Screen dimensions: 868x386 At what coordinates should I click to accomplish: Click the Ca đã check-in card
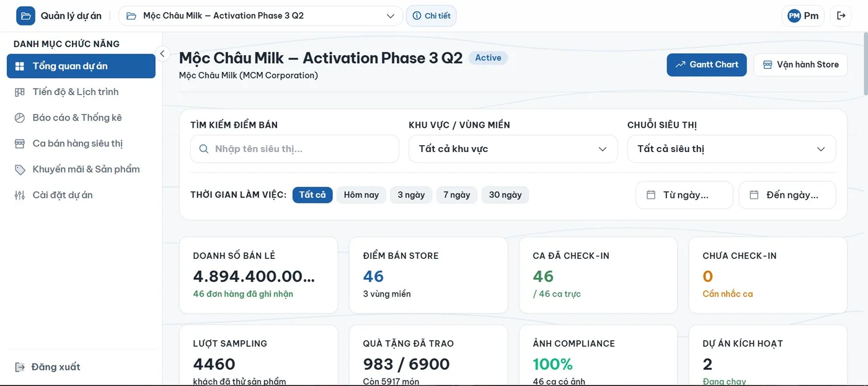click(x=598, y=275)
